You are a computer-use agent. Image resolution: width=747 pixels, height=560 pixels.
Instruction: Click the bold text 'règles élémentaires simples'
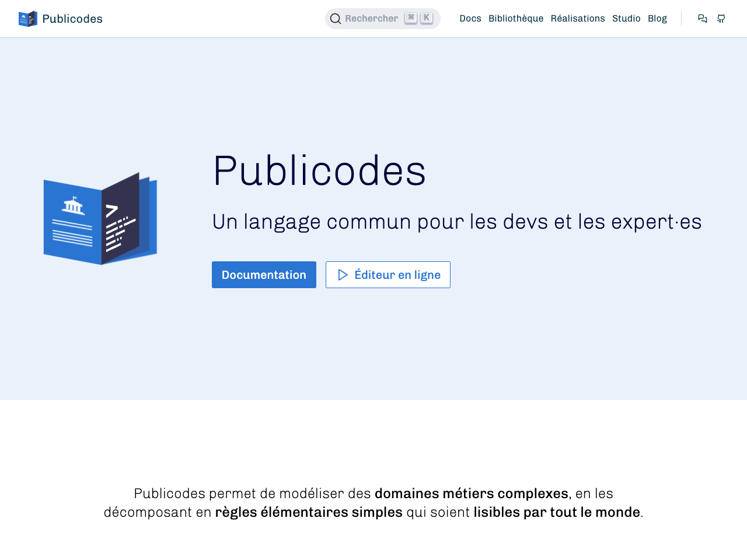point(309,512)
